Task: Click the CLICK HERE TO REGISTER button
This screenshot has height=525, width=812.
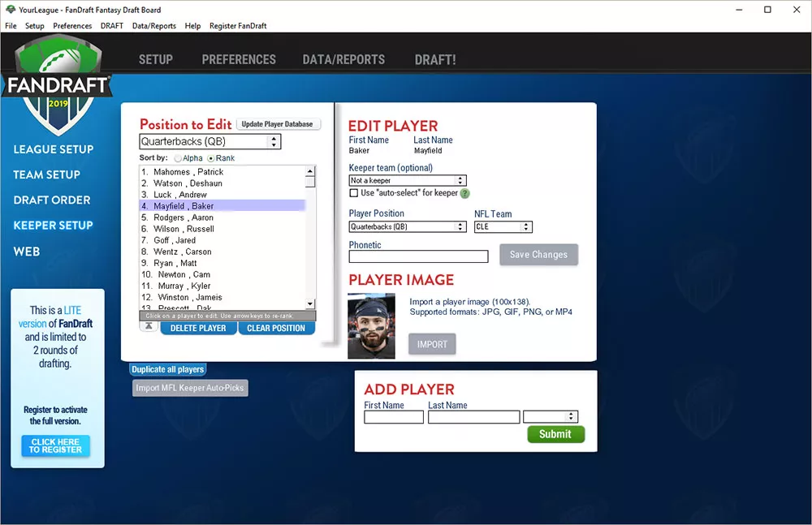Action: point(55,445)
